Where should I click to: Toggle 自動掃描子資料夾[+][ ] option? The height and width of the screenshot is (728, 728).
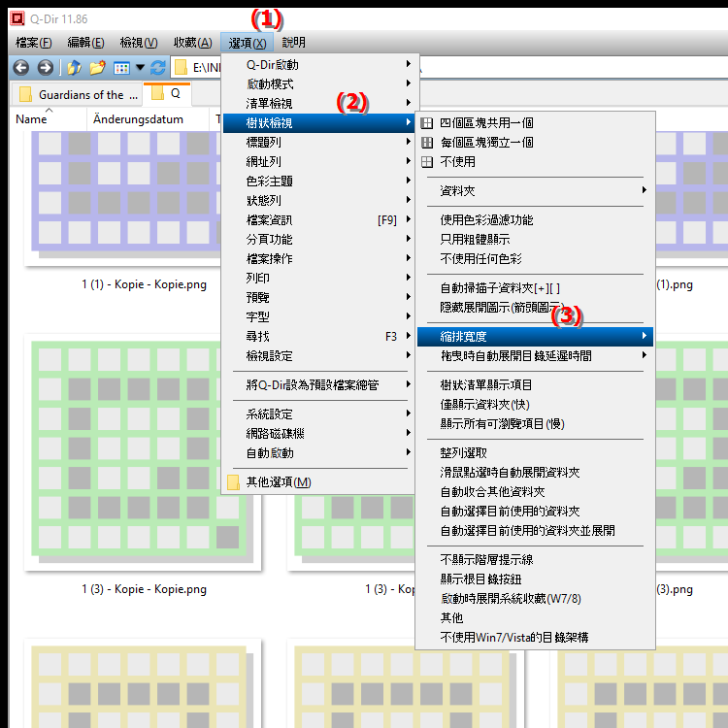pyautogui.click(x=535, y=288)
